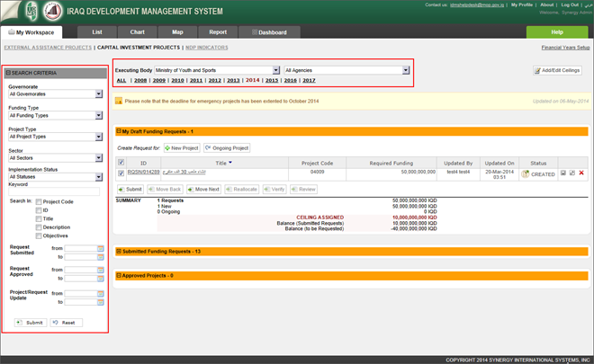Tick the select-all checkbox in table header
594x364 pixels.
[121, 163]
